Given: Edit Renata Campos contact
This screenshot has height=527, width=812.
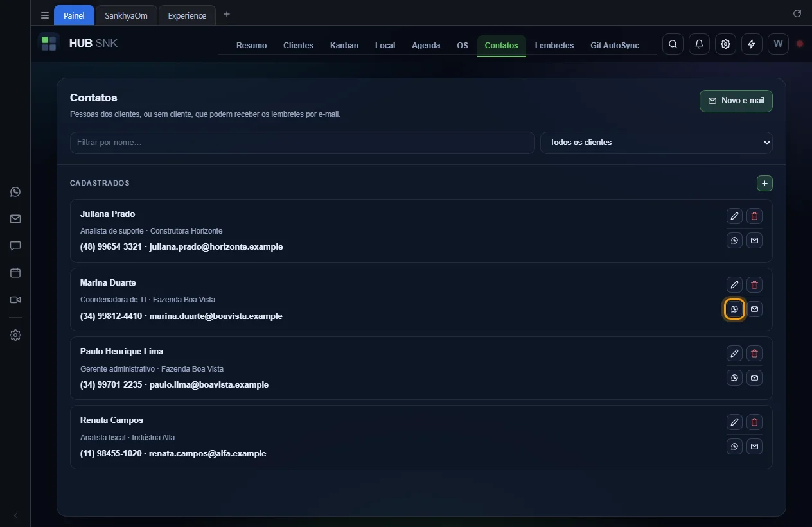Looking at the screenshot, I should [734, 422].
